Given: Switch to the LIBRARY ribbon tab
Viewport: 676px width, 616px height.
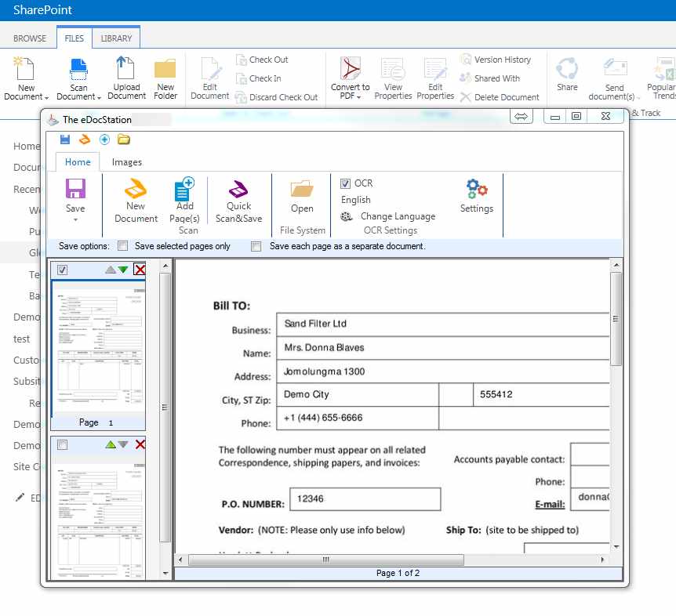Looking at the screenshot, I should [x=116, y=38].
